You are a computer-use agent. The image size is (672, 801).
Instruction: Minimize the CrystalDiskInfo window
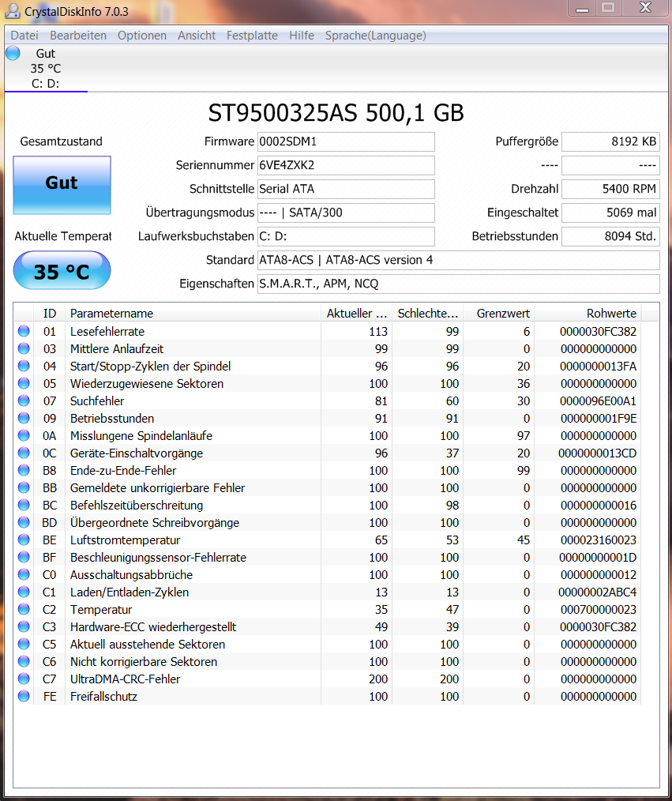coord(582,8)
